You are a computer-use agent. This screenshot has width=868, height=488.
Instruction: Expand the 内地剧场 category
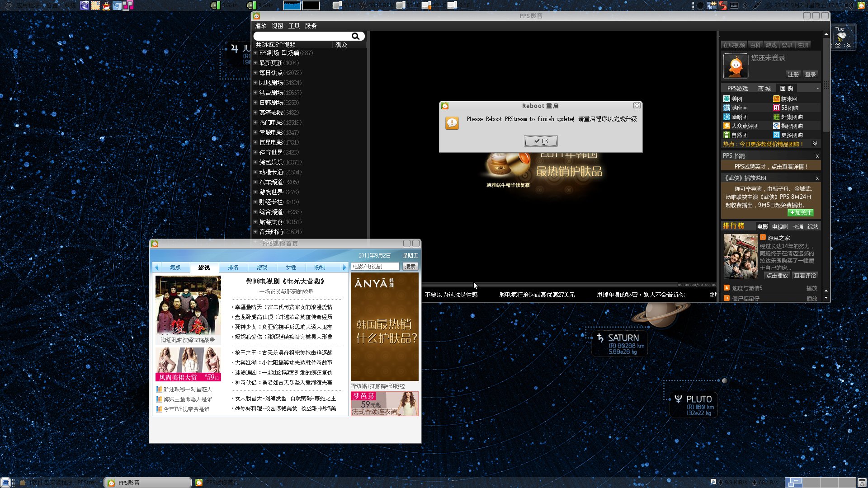(255, 83)
